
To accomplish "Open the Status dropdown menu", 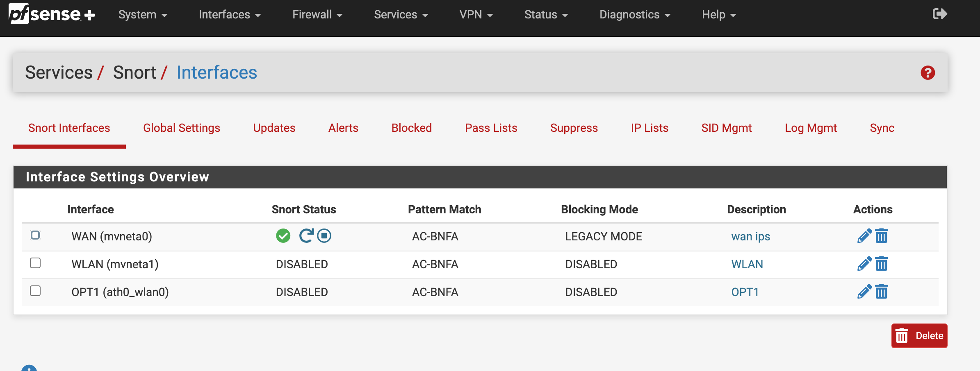I will pyautogui.click(x=546, y=14).
